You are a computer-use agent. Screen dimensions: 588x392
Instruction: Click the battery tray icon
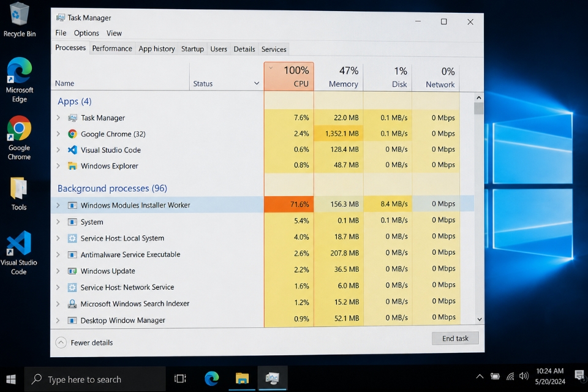(495, 376)
